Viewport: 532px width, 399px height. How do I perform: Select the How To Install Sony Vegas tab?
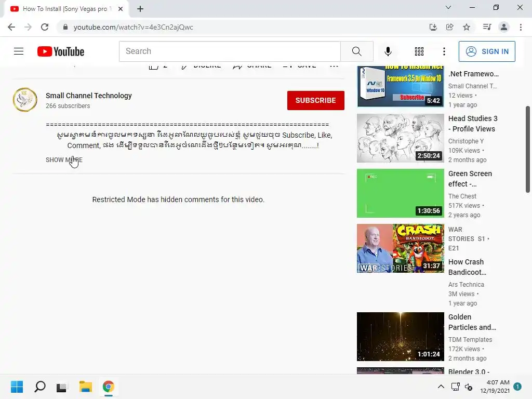[66, 9]
